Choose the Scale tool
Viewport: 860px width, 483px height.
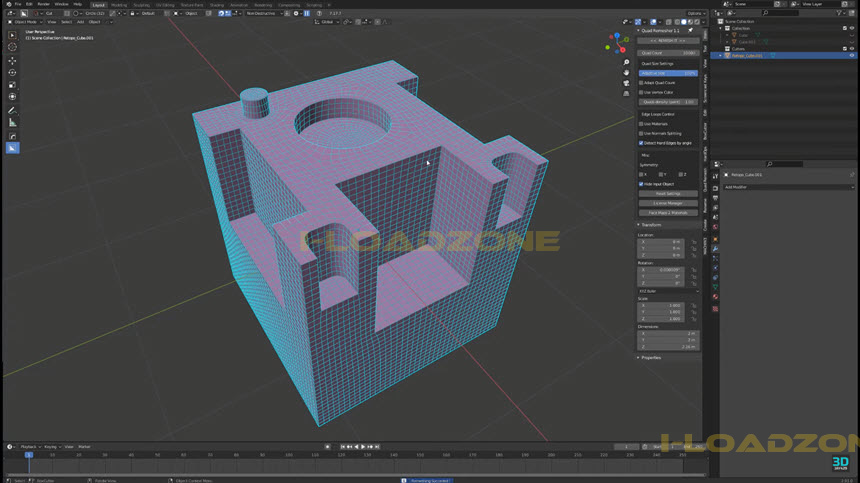(12, 84)
